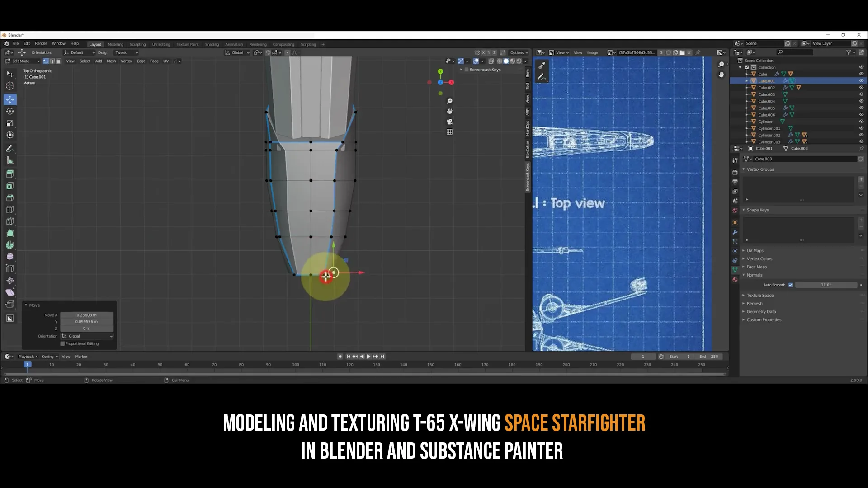Select the Extrude Region tool
The height and width of the screenshot is (488, 868).
(10, 174)
